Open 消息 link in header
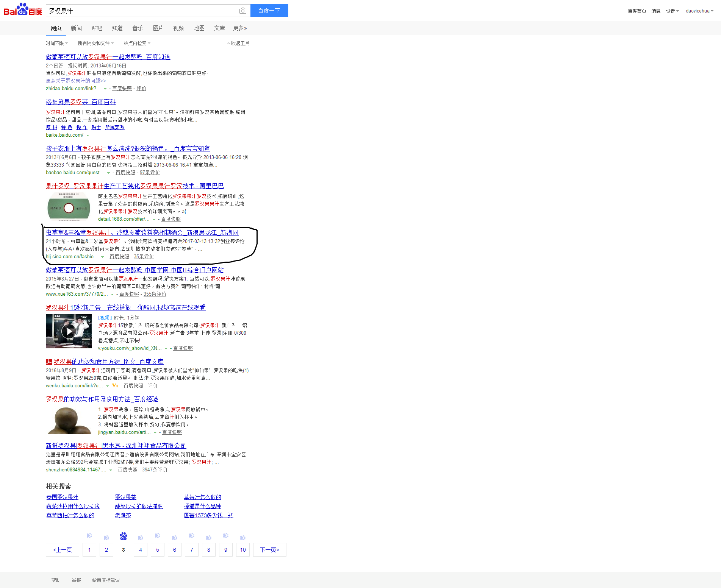721x588 pixels. click(656, 11)
